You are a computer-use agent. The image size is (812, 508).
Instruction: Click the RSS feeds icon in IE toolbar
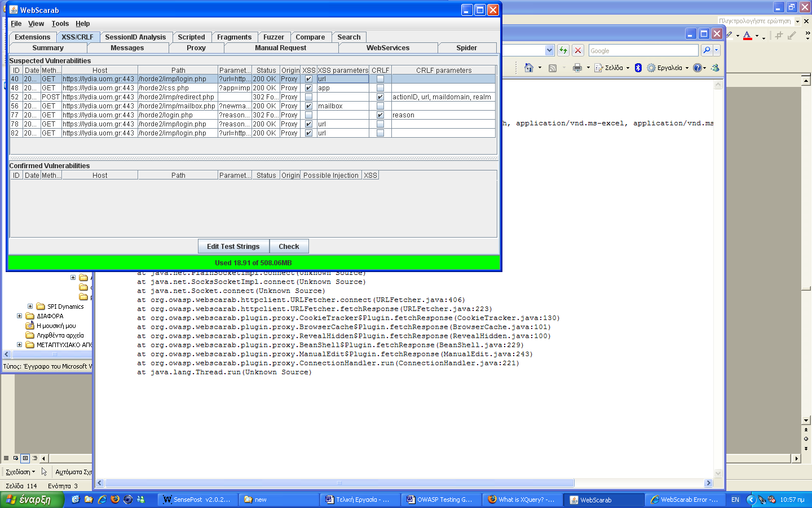(x=553, y=68)
